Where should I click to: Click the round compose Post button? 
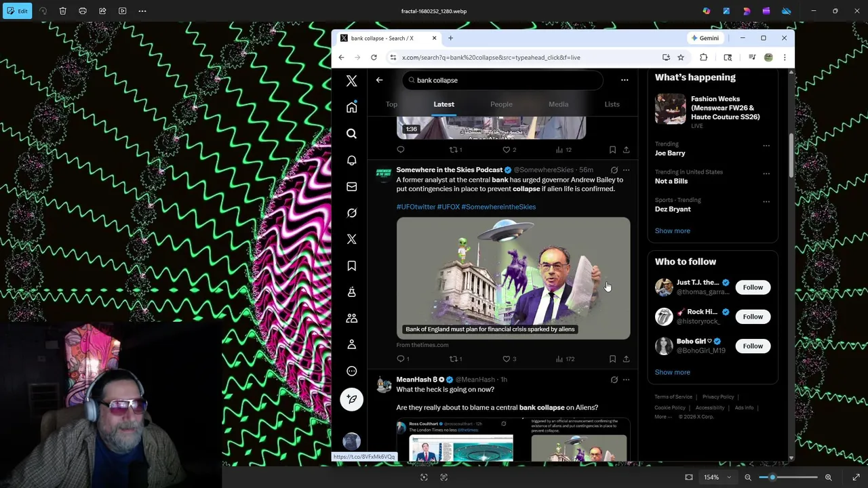(x=351, y=399)
